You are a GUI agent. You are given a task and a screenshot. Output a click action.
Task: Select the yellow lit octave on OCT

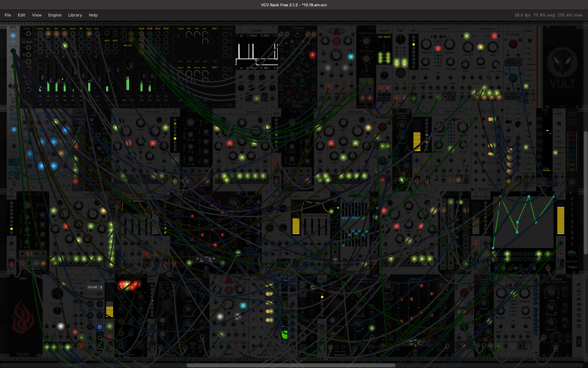(x=413, y=45)
